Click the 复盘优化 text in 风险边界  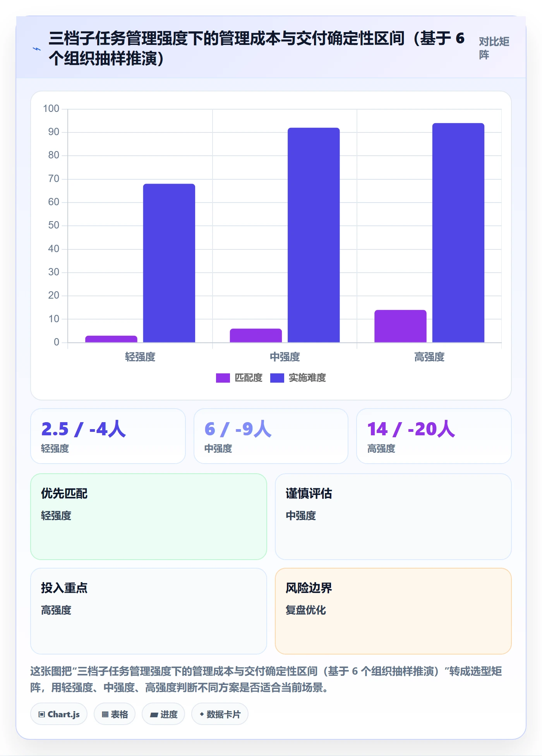coord(306,610)
